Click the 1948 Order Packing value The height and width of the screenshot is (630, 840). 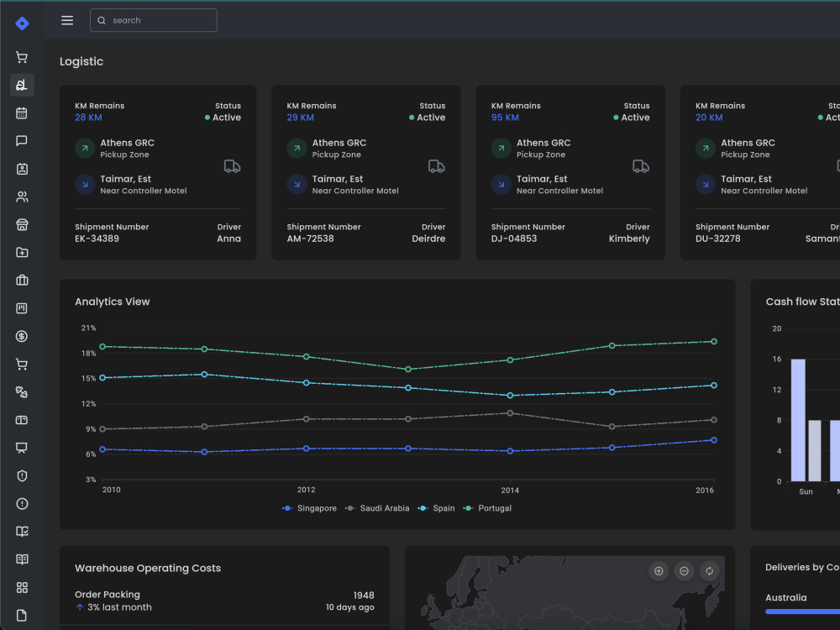tap(364, 596)
